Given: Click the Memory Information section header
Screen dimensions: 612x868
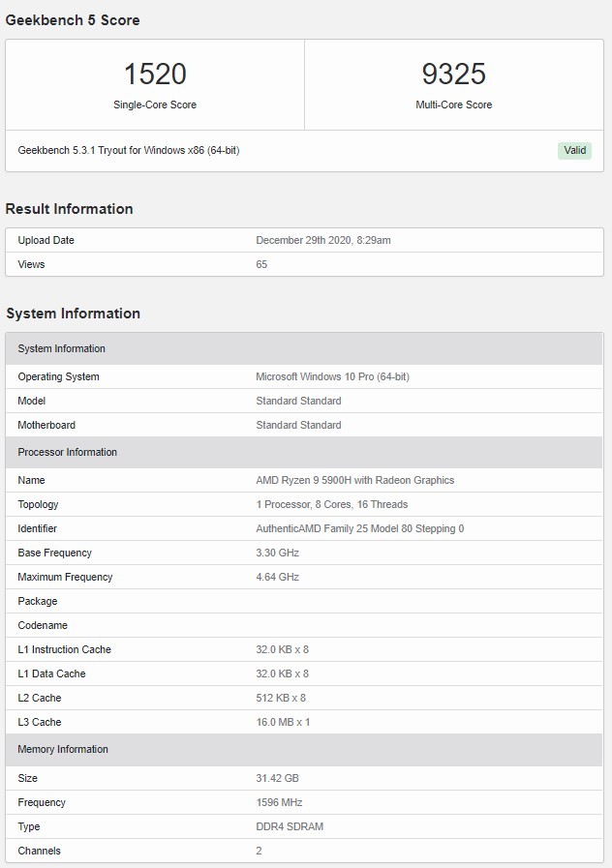Looking at the screenshot, I should [304, 750].
